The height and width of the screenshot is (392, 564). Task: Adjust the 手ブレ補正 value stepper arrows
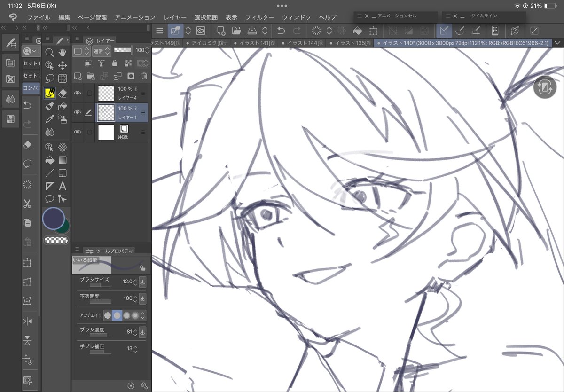point(135,349)
